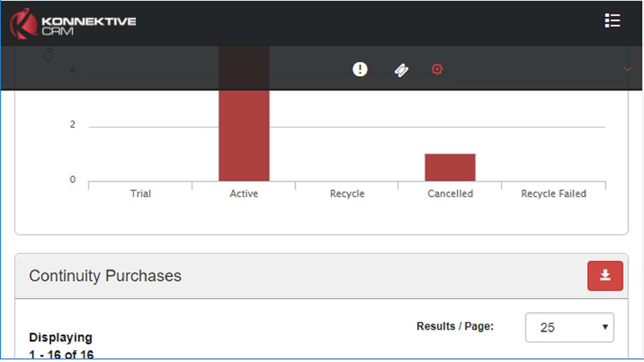Click the Continuity Purchases heading
The height and width of the screenshot is (362, 644).
105,276
